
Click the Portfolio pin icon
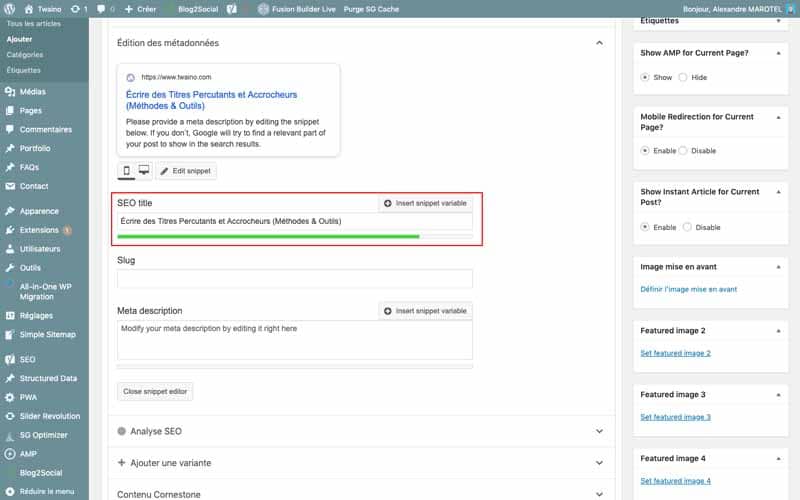(9, 148)
